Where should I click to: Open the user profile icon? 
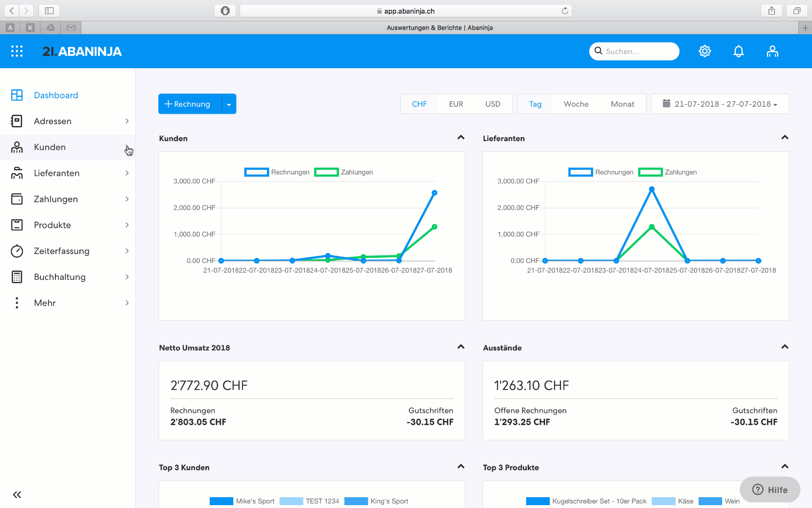point(772,51)
